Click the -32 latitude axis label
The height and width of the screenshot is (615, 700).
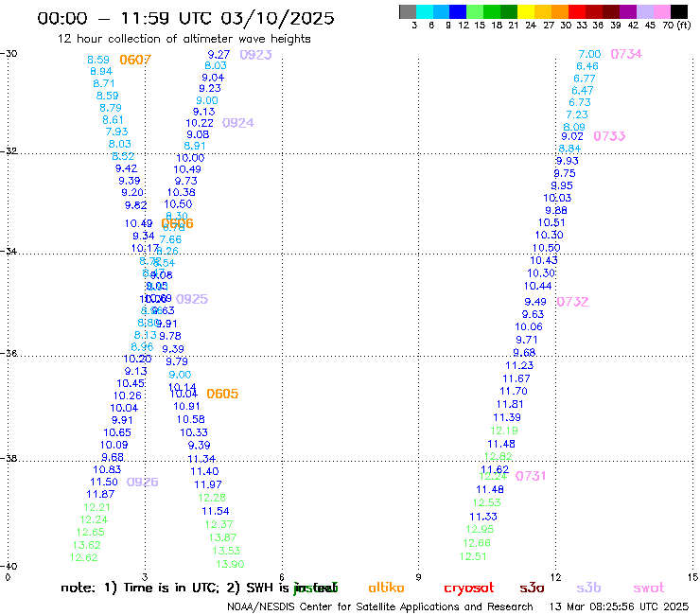[9, 150]
